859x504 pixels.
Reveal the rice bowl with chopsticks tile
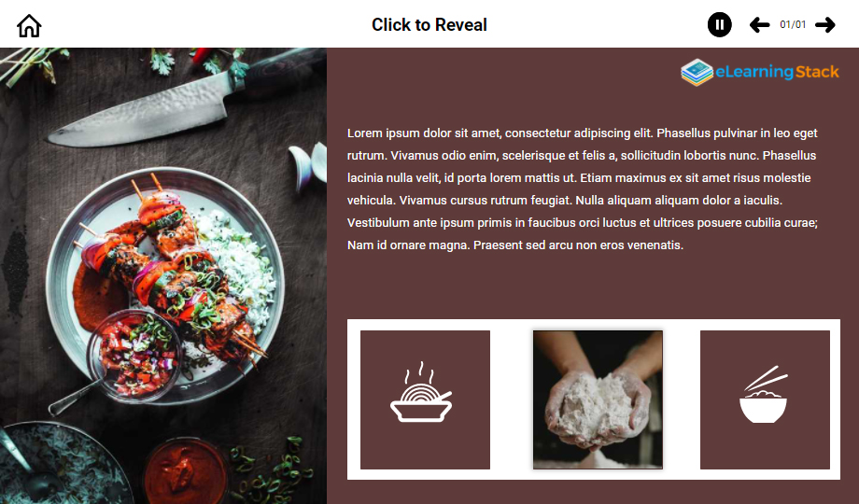pyautogui.click(x=765, y=399)
